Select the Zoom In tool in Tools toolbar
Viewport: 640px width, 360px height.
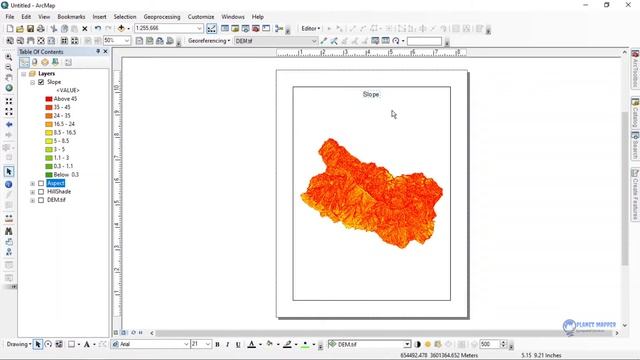point(9,57)
